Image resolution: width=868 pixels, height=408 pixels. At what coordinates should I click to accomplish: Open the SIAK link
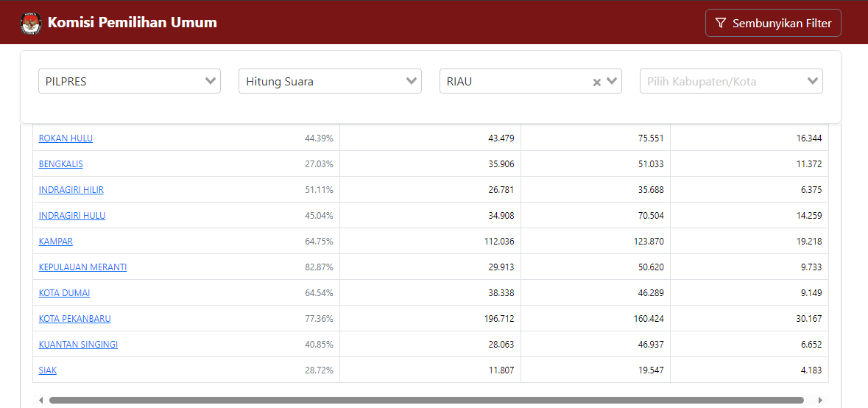[x=48, y=370]
